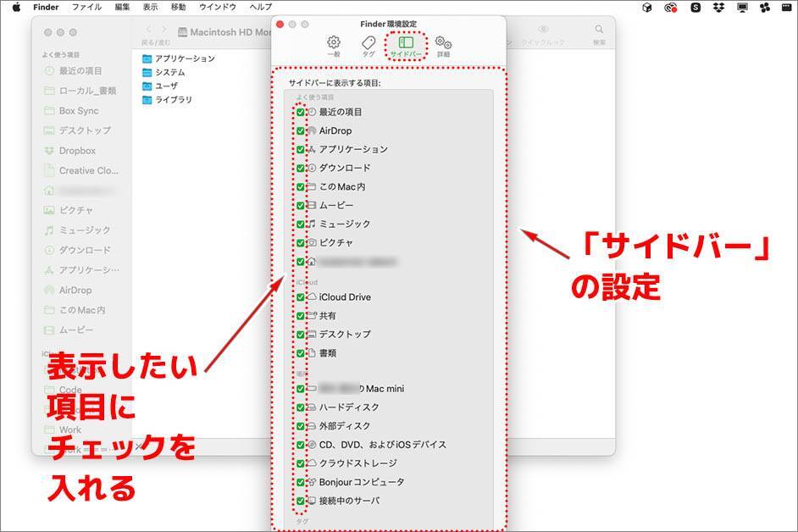The image size is (798, 532).
Task: Select the ライブラリ folder in file list
Action: pyautogui.click(x=173, y=100)
